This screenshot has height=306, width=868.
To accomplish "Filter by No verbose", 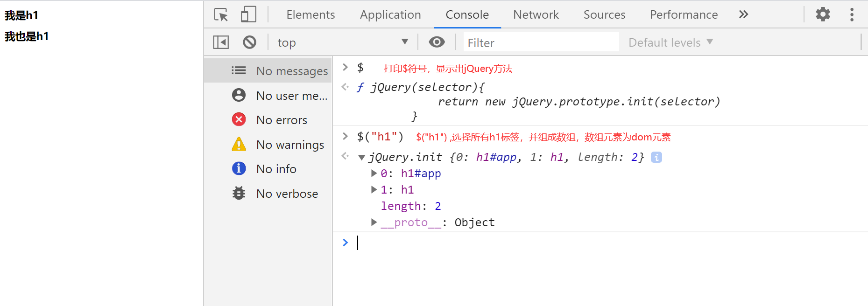I will [x=268, y=193].
